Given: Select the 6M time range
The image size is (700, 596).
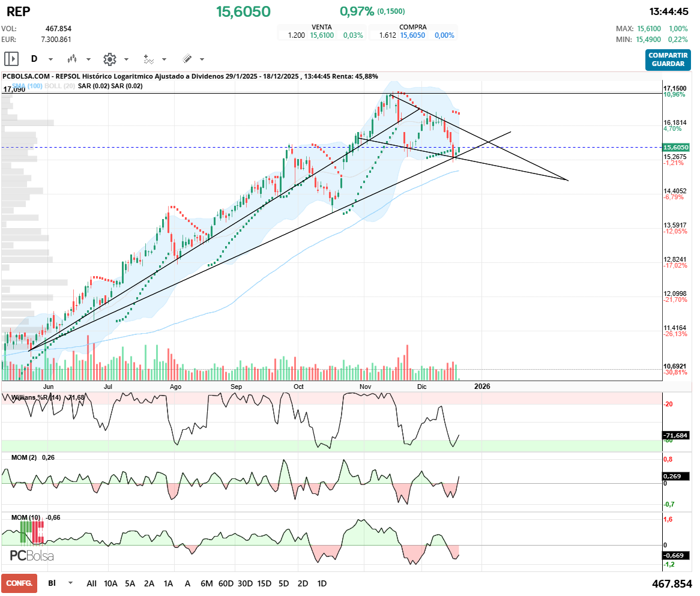Looking at the screenshot, I should pyautogui.click(x=207, y=583).
